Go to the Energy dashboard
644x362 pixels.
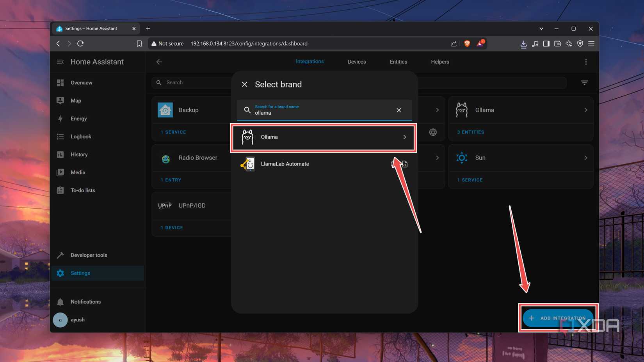coord(98,119)
